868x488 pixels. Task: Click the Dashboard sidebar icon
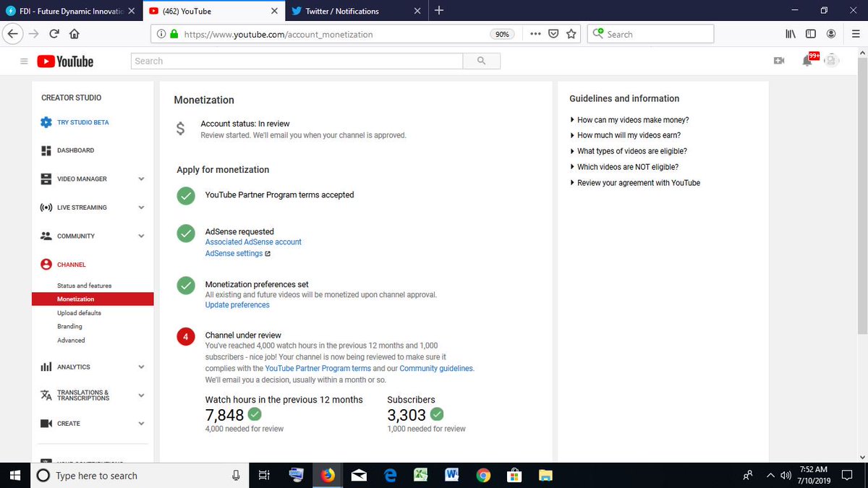click(x=46, y=150)
